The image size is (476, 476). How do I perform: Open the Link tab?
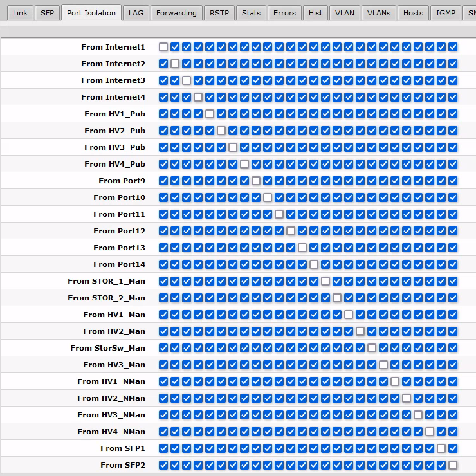click(20, 13)
